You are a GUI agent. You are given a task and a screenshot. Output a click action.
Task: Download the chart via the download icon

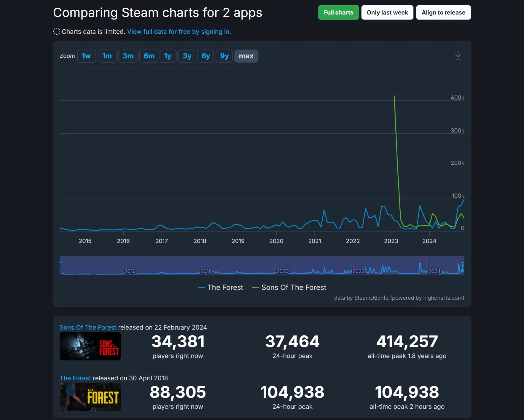(458, 55)
